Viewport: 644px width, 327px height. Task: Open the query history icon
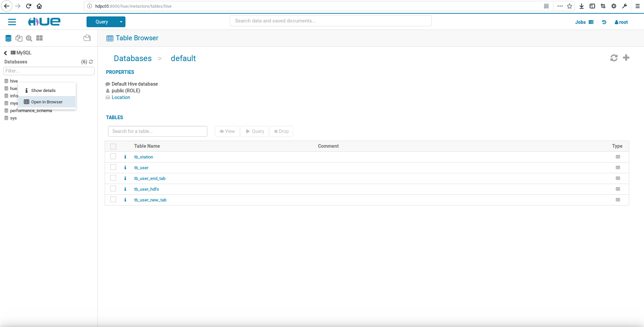[x=604, y=22]
